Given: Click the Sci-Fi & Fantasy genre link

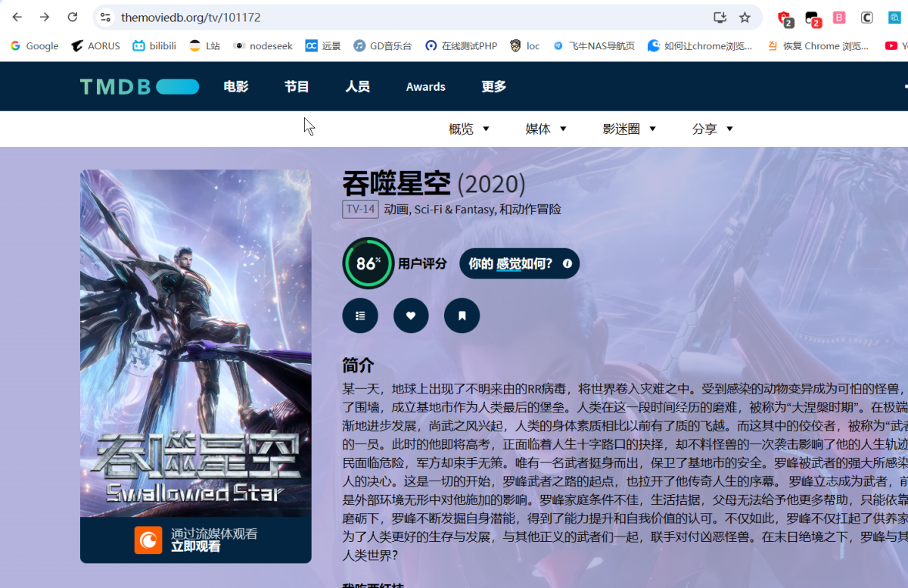Looking at the screenshot, I should coord(454,209).
